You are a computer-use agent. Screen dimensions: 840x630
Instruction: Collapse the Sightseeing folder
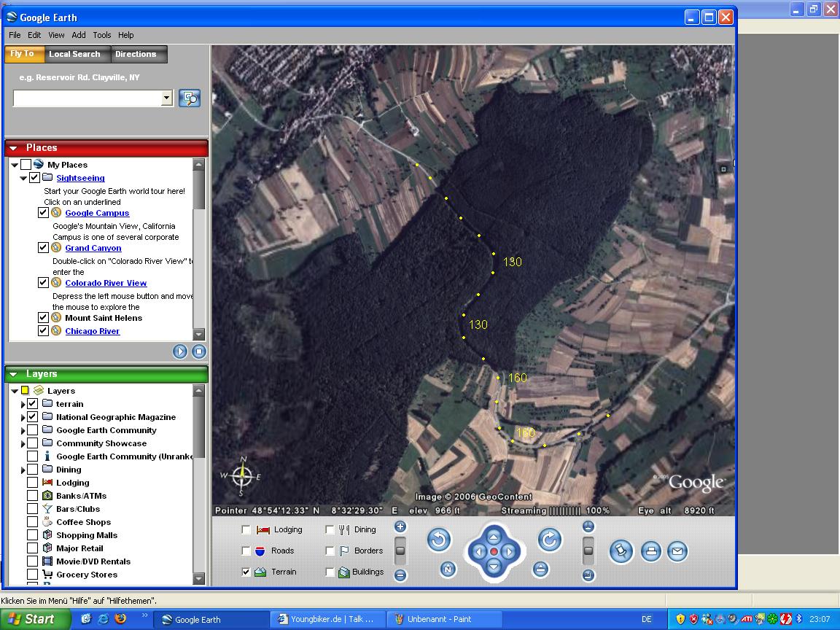click(23, 178)
